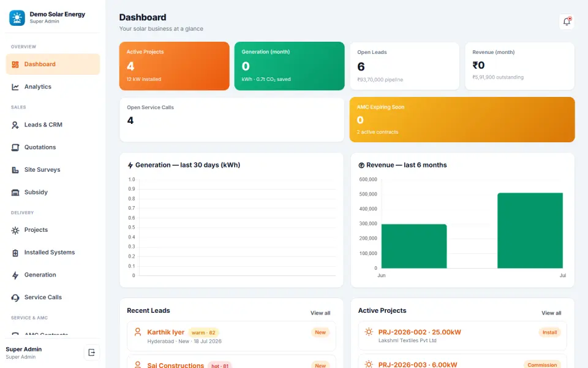The height and width of the screenshot is (368, 588).
Task: Open project PRJ-2026-003 · 6.00kW
Action: click(x=462, y=361)
